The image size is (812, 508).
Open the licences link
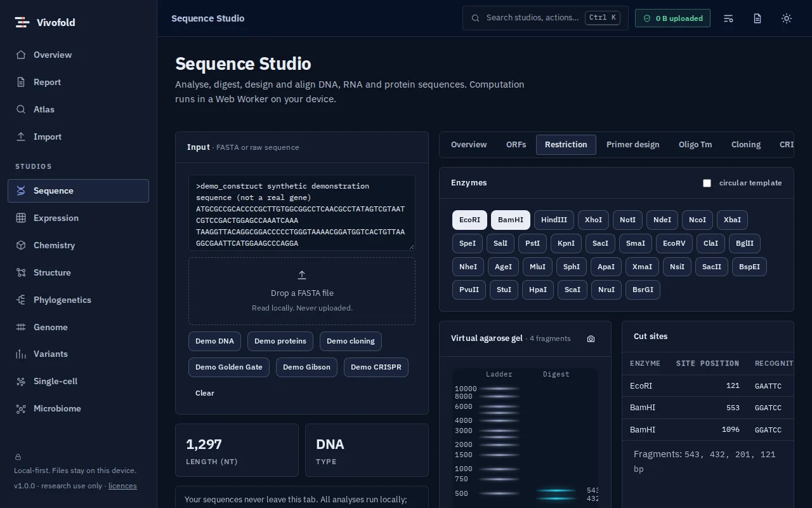pyautogui.click(x=122, y=486)
